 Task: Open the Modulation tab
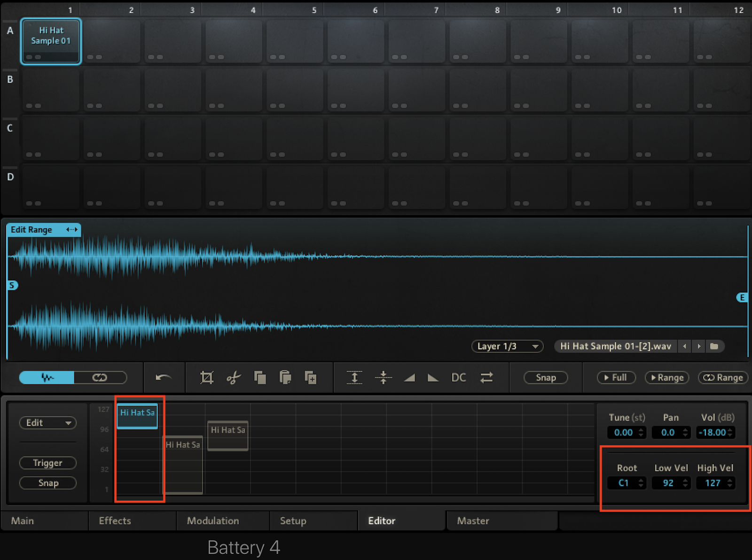coord(223,521)
